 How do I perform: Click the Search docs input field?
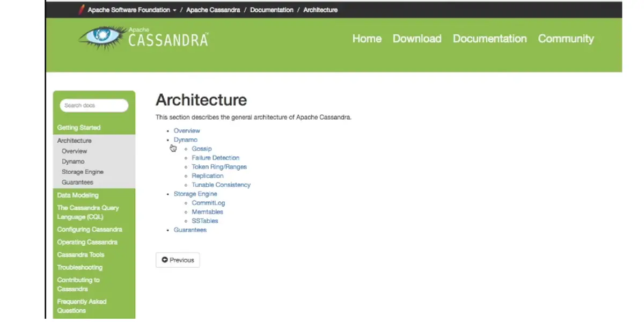[x=94, y=105]
